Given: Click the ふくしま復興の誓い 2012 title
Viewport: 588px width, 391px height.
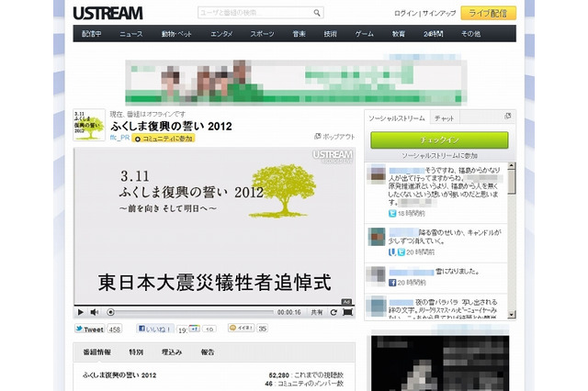Looking at the screenshot, I should point(171,127).
